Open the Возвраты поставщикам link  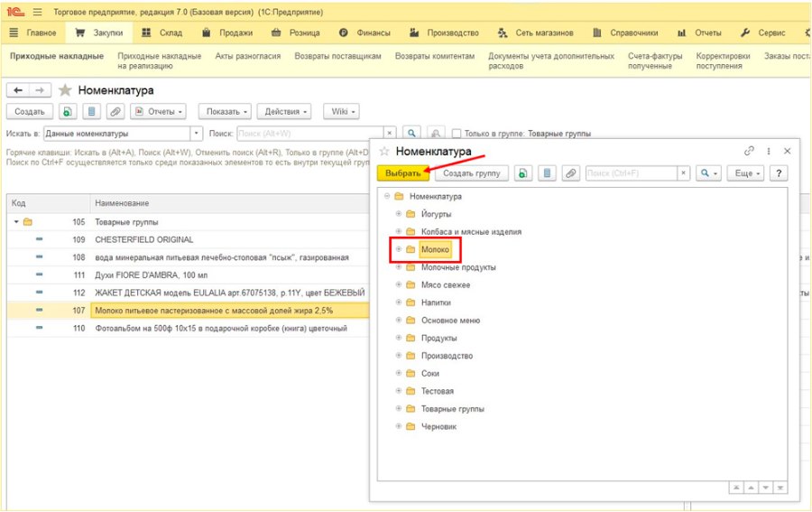coord(337,56)
